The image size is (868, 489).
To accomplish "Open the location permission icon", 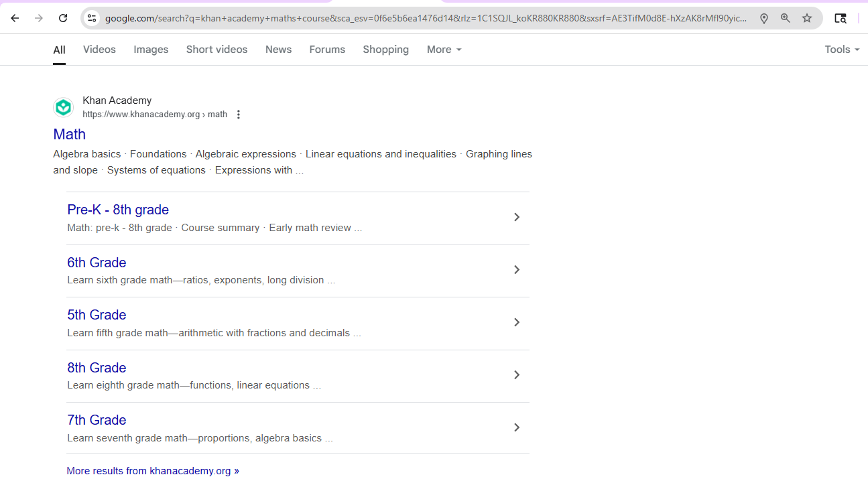I will coord(763,18).
